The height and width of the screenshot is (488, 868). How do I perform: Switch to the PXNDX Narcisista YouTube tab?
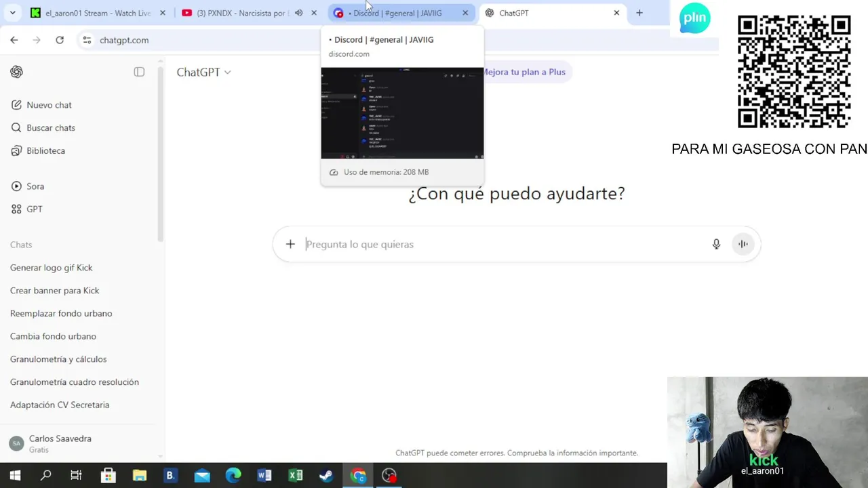[x=242, y=13]
